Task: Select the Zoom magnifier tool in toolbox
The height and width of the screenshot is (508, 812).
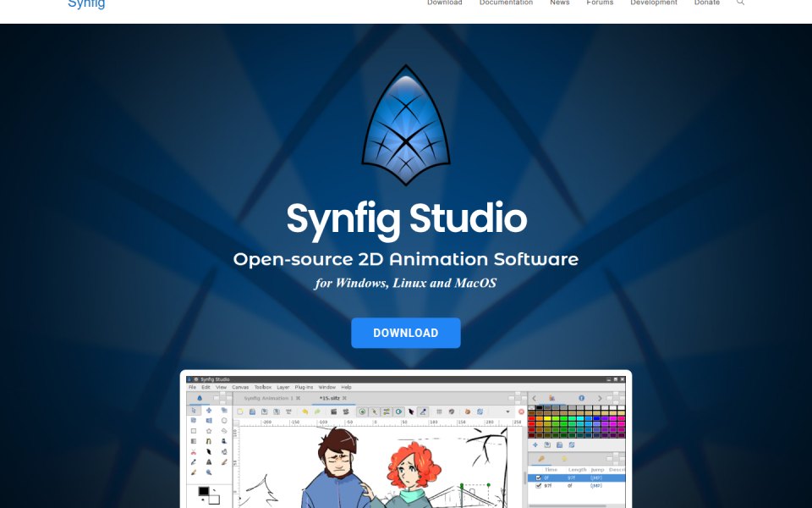Action: [x=209, y=472]
